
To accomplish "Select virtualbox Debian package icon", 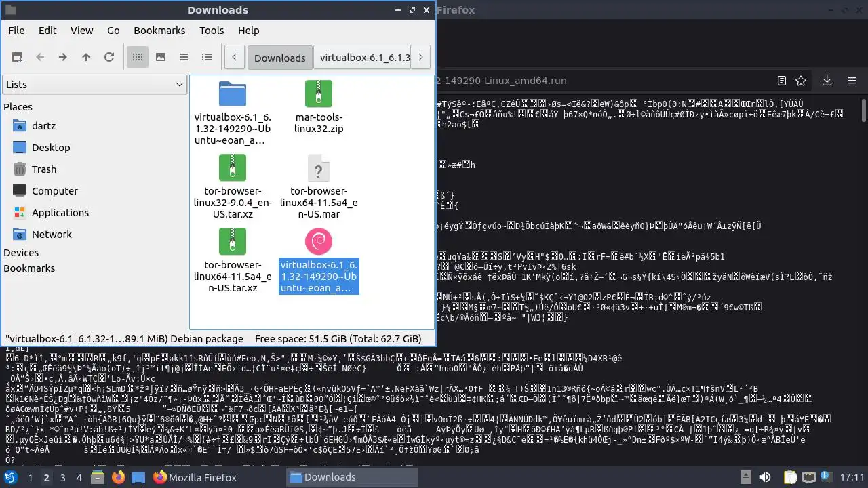I will [319, 241].
